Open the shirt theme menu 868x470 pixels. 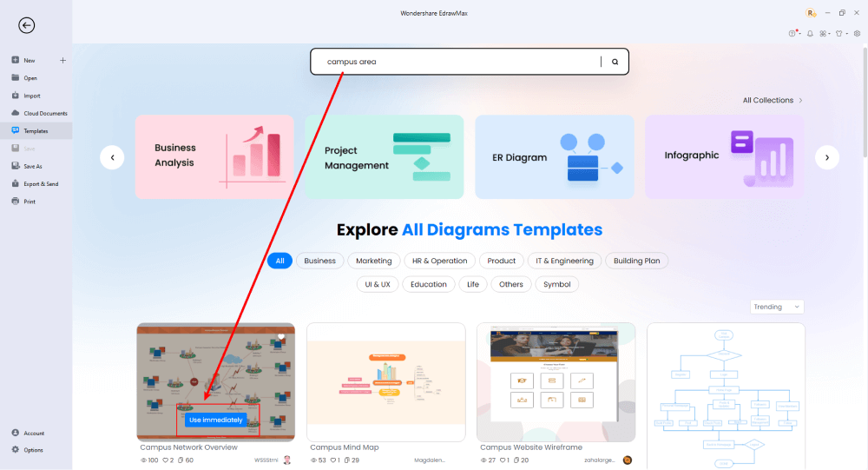[841, 33]
